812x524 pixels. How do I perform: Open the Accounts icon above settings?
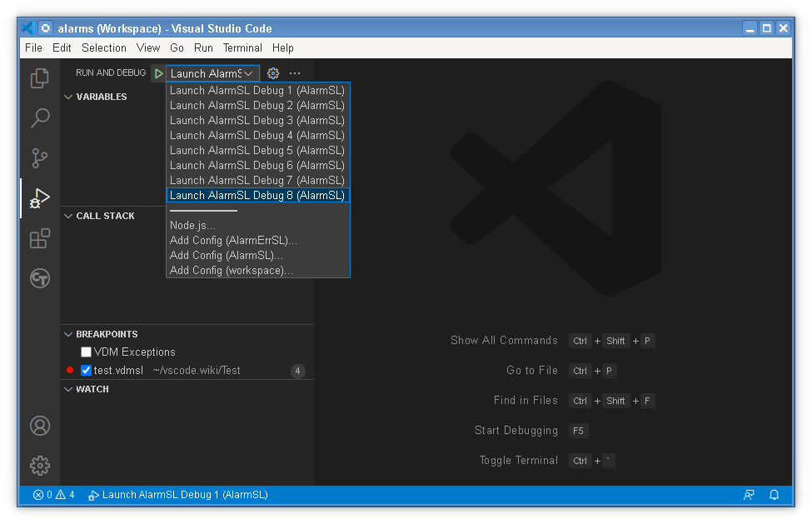(39, 426)
